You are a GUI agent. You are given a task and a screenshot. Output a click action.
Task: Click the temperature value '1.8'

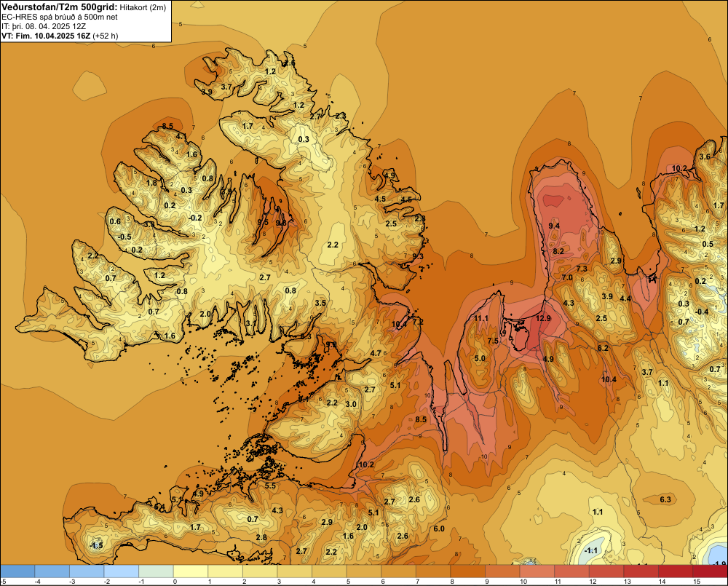pos(152,183)
